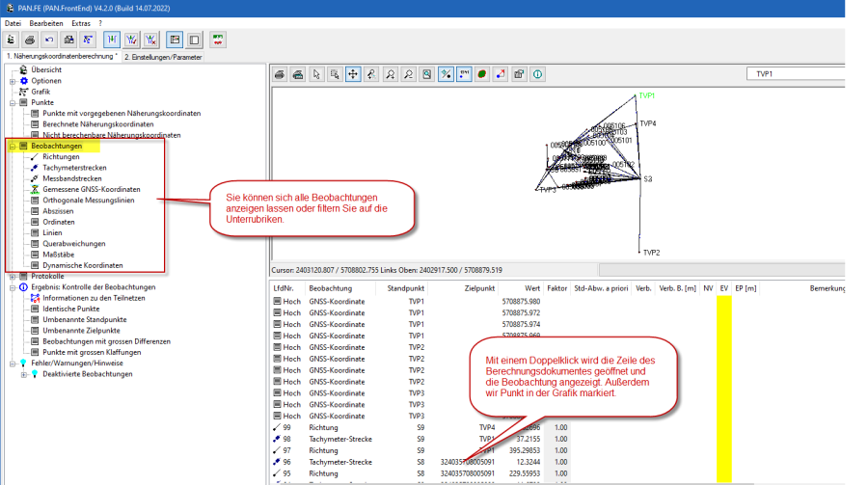Toggle the percent display button in graphic toolbar
The height and width of the screenshot is (485, 868).
coord(445,73)
